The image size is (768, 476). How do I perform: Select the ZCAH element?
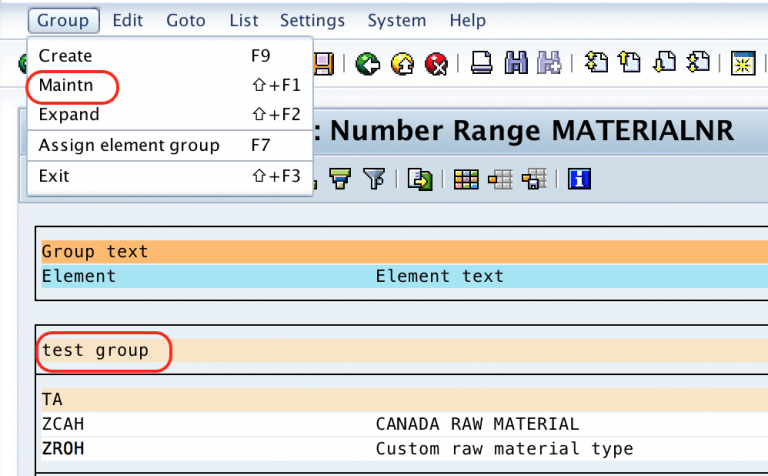(63, 424)
